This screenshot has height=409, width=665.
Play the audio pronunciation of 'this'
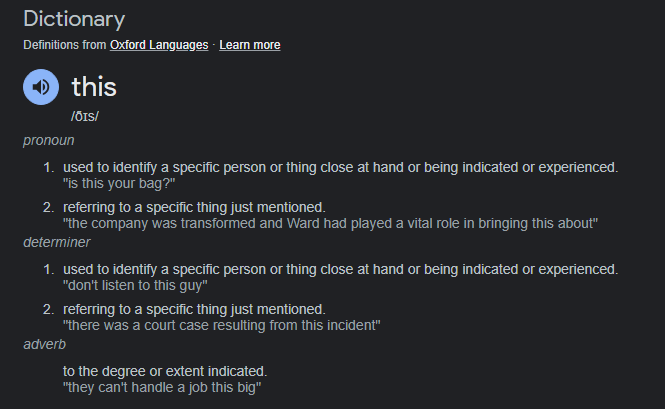(41, 87)
